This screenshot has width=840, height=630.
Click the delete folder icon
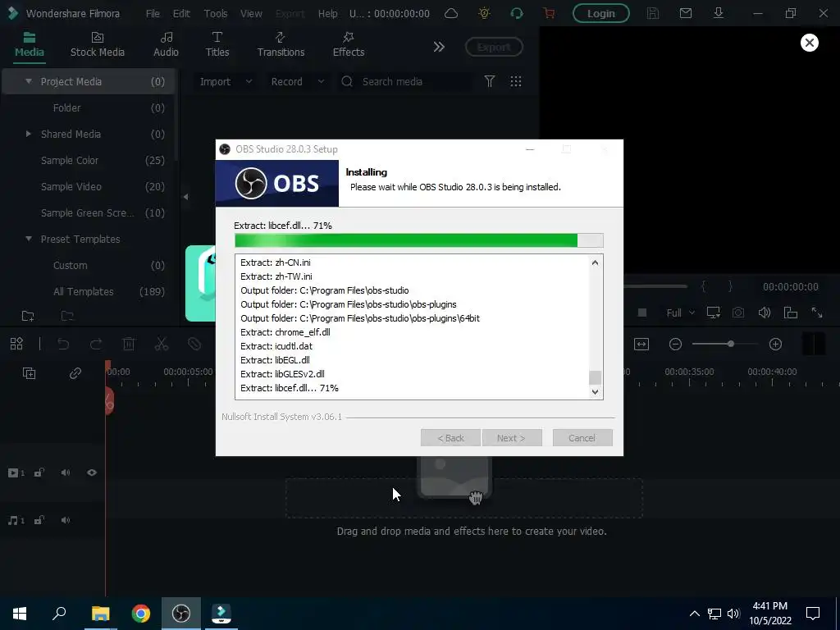(67, 316)
